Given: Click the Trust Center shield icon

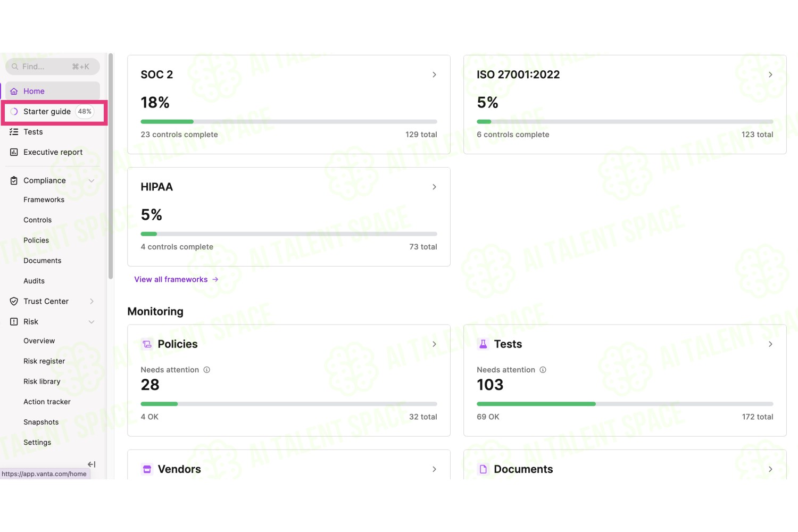Looking at the screenshot, I should (x=14, y=302).
